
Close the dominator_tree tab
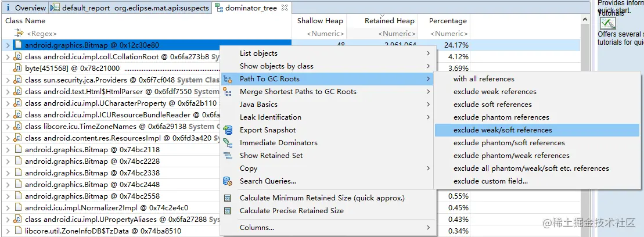[x=284, y=8]
